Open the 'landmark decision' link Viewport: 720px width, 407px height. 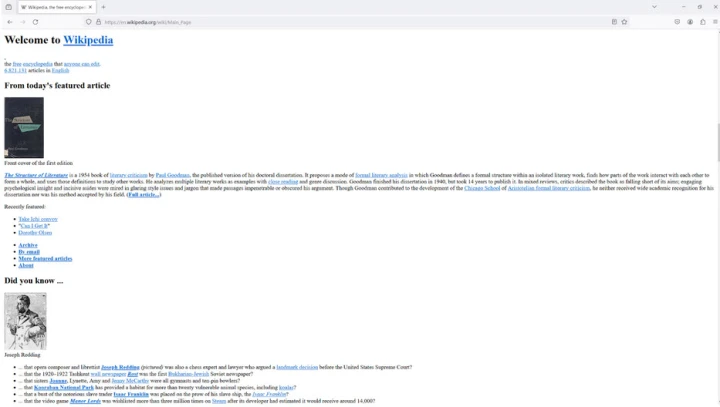pos(297,367)
